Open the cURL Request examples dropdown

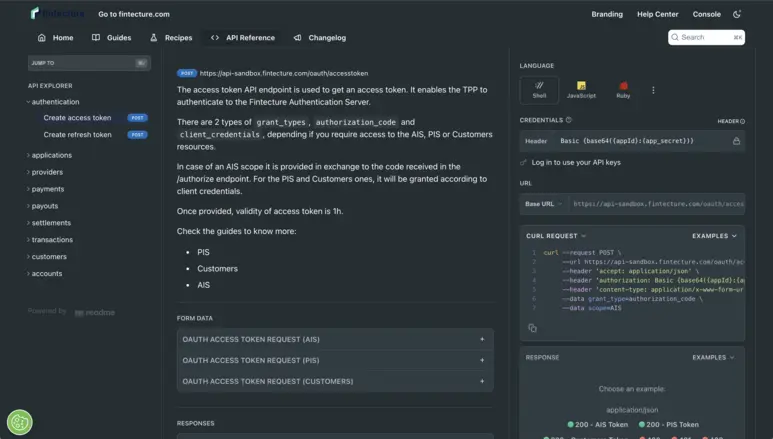(x=714, y=236)
